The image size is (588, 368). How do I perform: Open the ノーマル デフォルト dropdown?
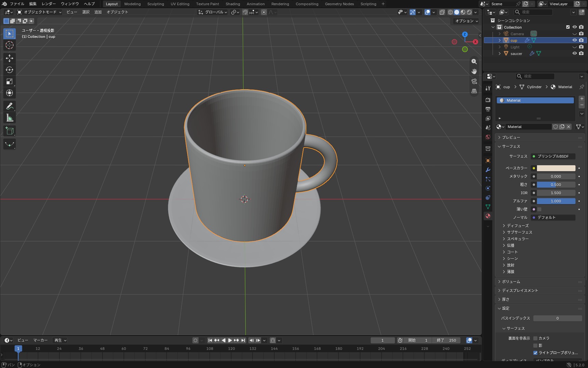point(553,218)
